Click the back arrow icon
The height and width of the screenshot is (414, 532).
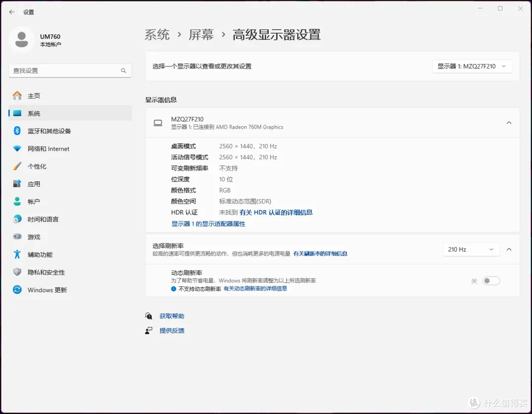pyautogui.click(x=12, y=12)
